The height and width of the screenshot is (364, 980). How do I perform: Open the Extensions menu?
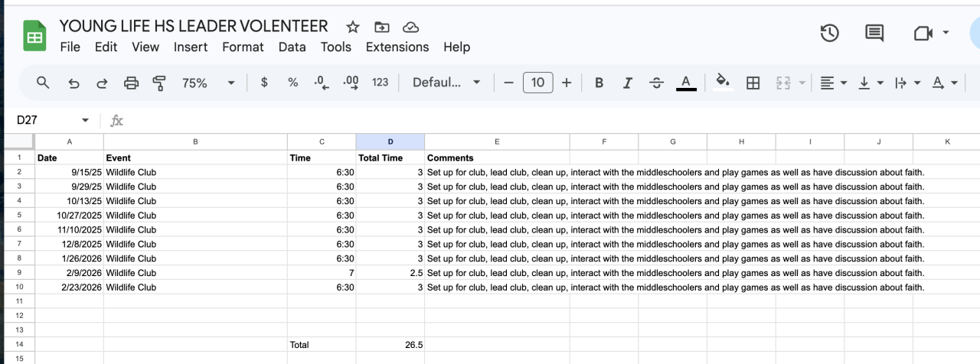tap(397, 47)
